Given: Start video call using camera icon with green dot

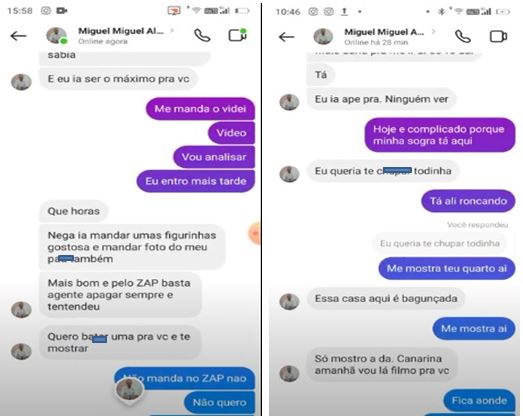Looking at the screenshot, I should [x=237, y=35].
